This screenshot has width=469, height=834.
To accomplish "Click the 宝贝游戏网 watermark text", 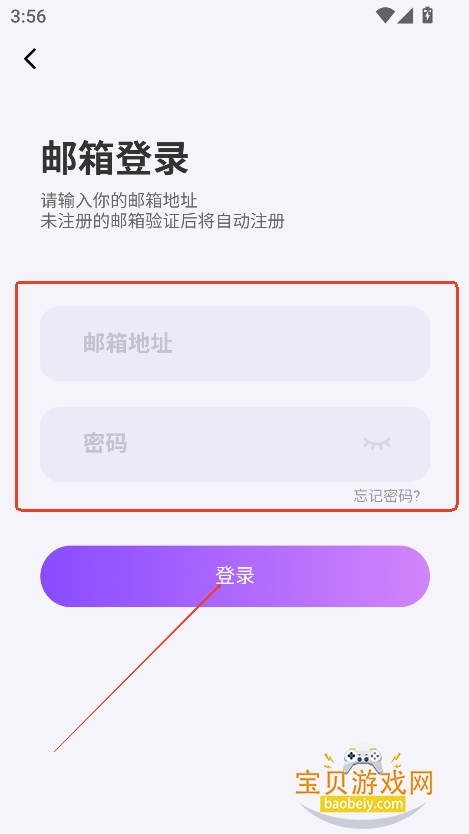I will click(365, 783).
